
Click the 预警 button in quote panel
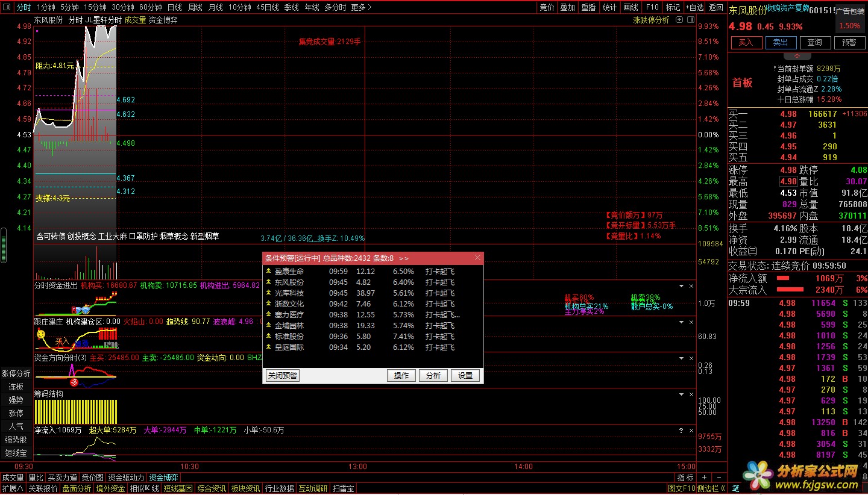click(x=849, y=42)
